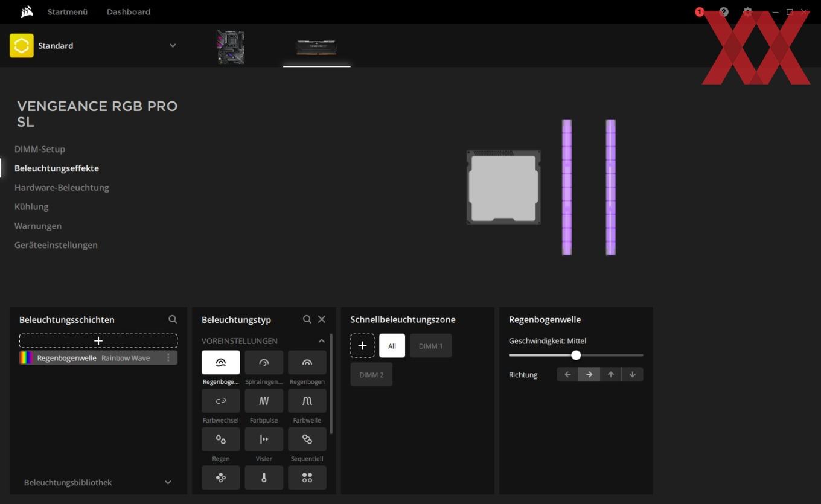Choose the Sequentiell lighting effect
Viewport: 821px width, 504px height.
307,439
